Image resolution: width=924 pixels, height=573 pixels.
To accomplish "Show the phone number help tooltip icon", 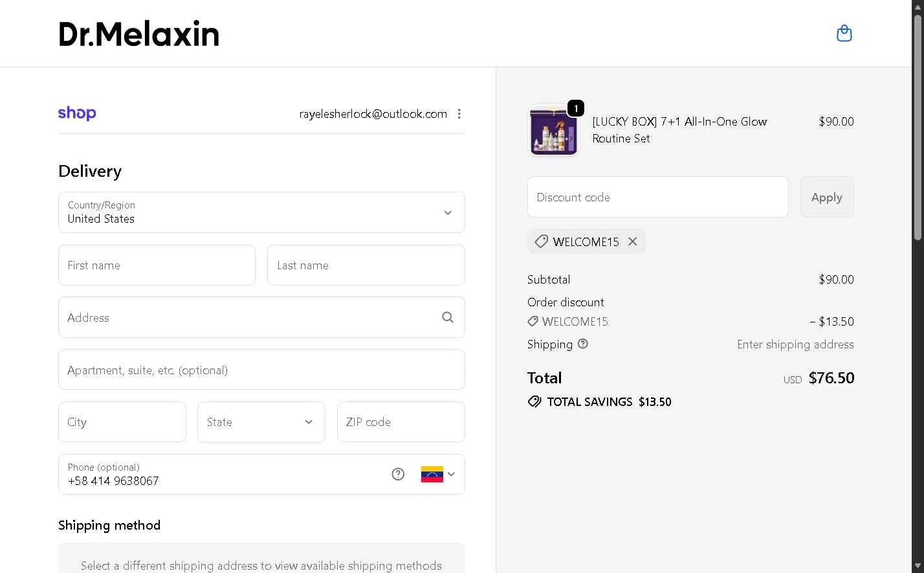I will tap(398, 474).
